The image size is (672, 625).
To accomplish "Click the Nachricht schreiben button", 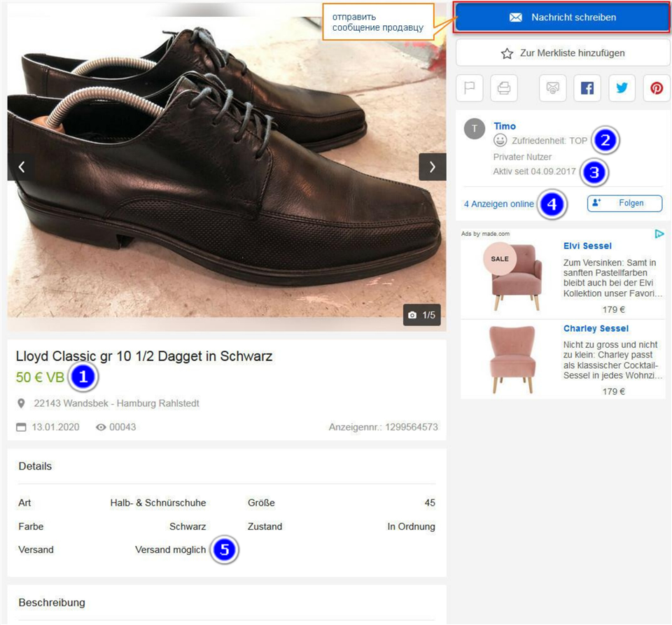I will point(563,17).
